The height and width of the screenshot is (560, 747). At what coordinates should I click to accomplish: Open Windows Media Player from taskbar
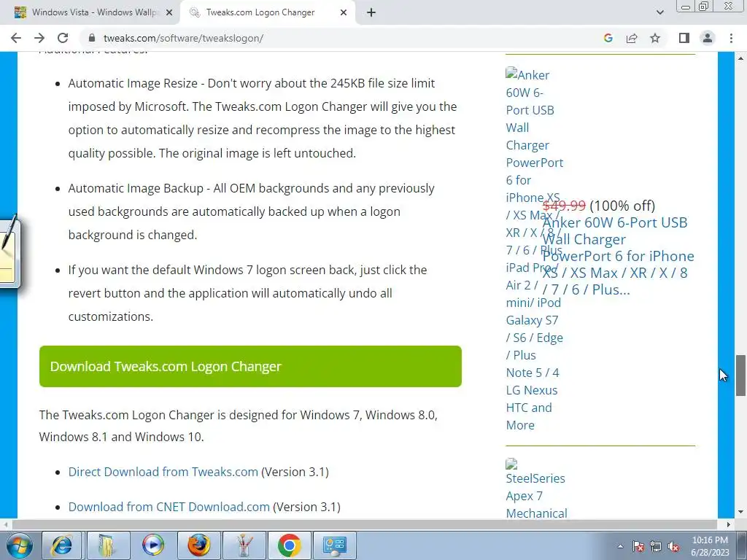point(153,545)
